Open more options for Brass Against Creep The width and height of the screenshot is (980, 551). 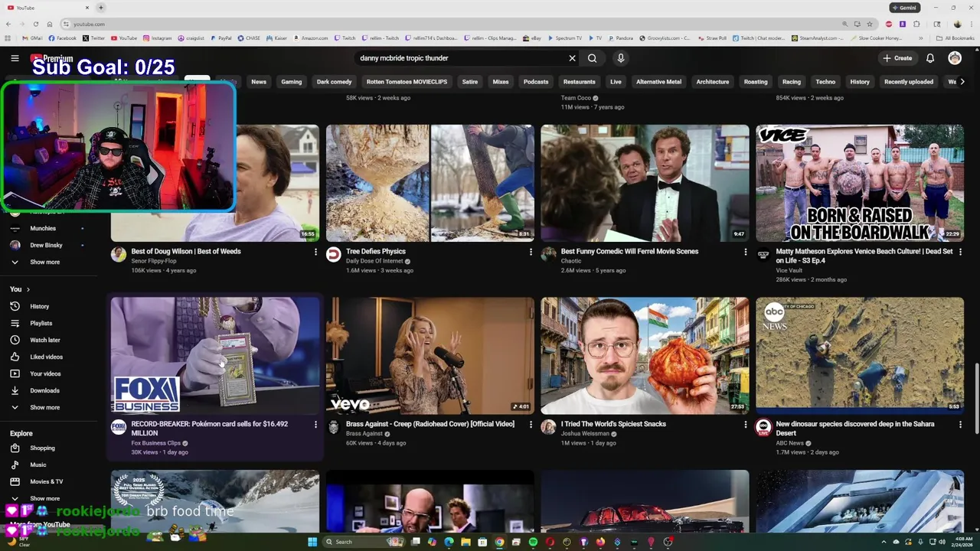pos(531,425)
